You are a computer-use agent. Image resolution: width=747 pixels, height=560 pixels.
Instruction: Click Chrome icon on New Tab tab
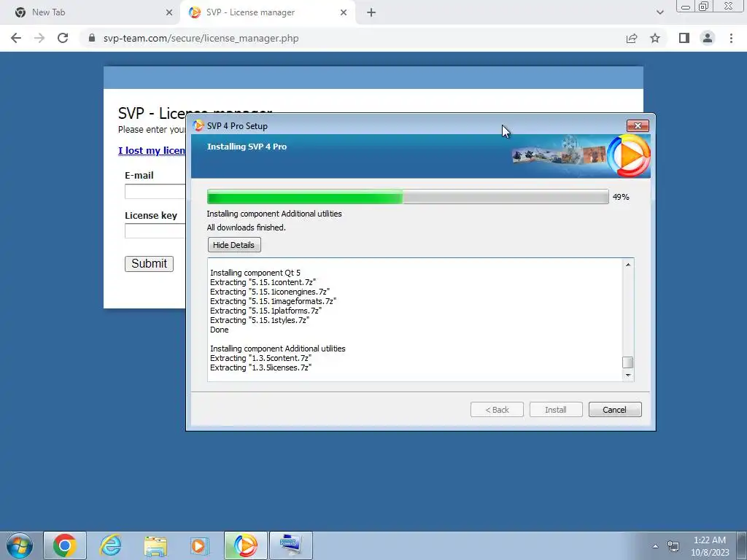pos(20,12)
